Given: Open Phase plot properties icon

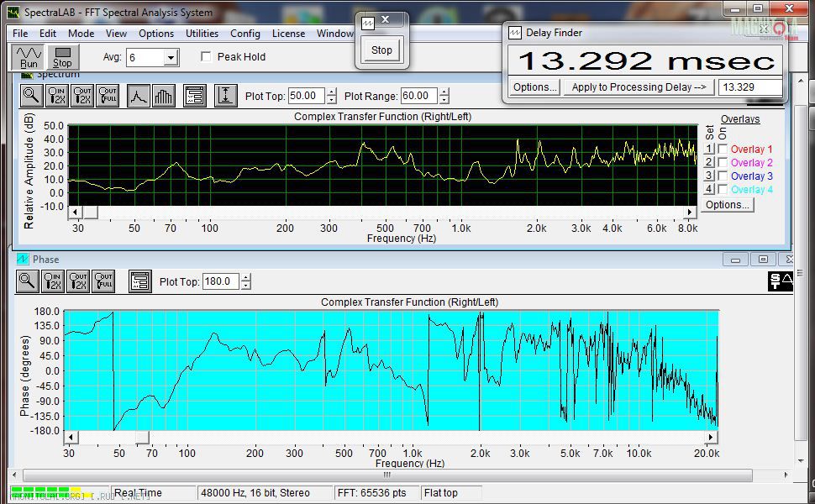Looking at the screenshot, I should [139, 281].
